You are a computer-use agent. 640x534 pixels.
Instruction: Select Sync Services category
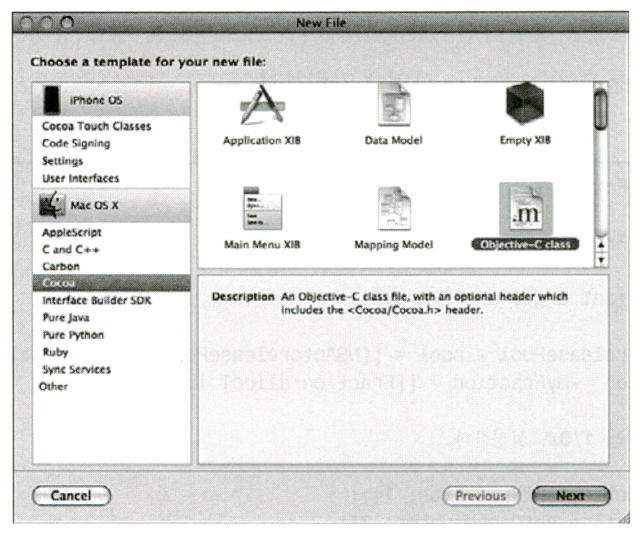point(77,369)
